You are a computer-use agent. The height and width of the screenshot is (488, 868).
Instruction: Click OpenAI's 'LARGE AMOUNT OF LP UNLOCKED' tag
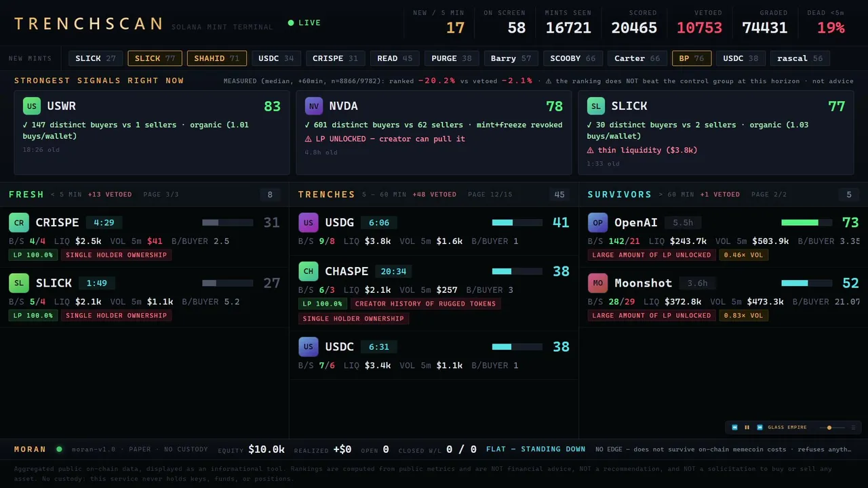652,255
